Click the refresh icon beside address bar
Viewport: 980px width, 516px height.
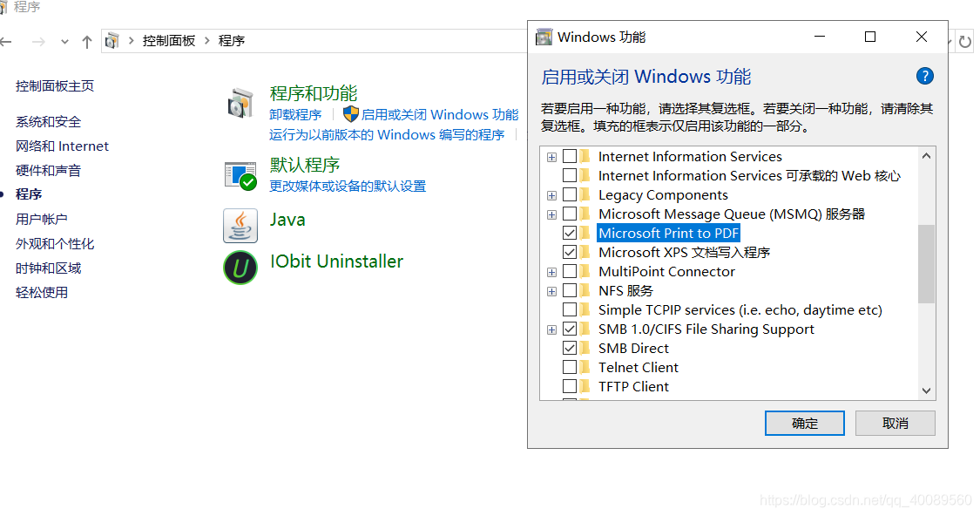pos(965,42)
